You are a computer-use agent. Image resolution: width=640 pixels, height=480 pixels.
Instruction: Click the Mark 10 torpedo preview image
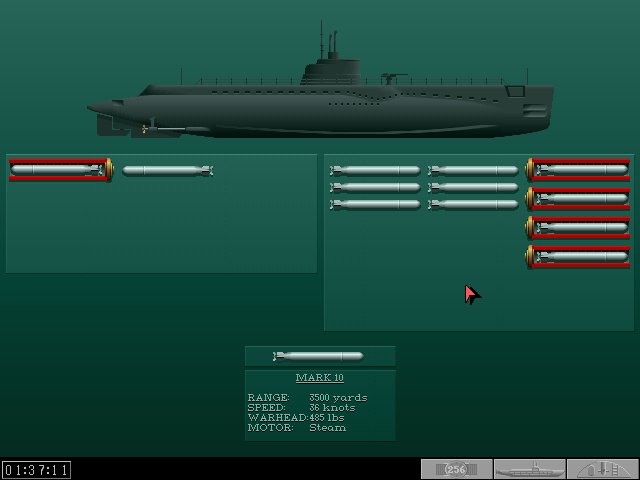[318, 356]
